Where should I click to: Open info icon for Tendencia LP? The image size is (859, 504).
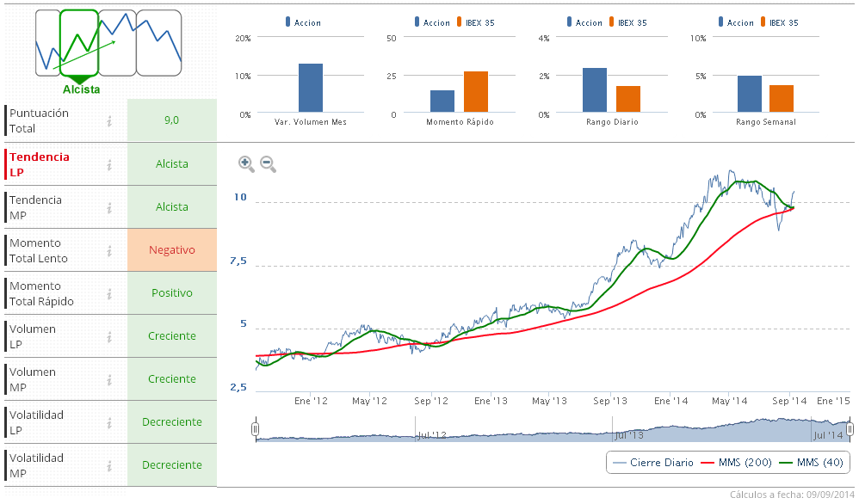(109, 164)
